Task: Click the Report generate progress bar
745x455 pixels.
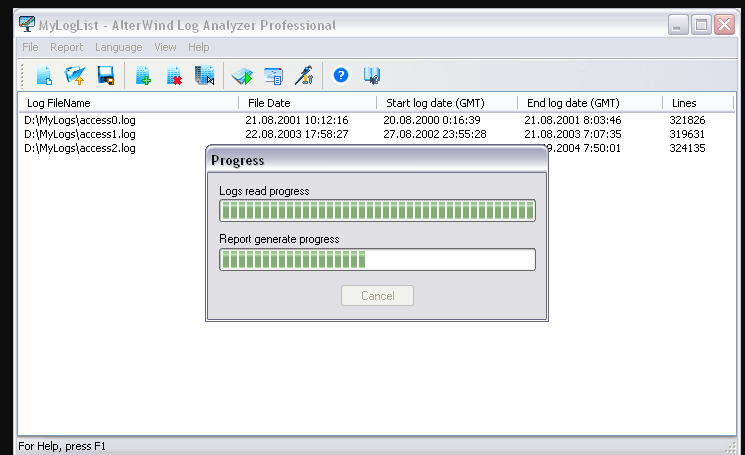Action: point(377,259)
